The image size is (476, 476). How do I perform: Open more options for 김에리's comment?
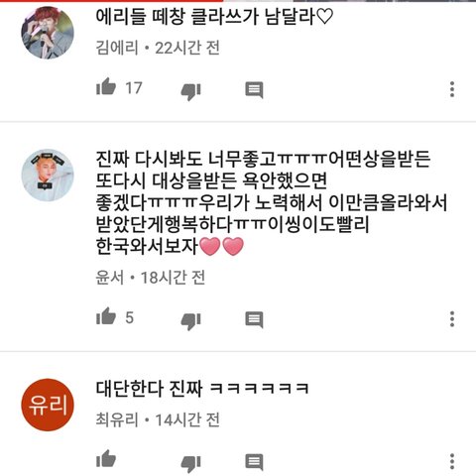coord(452,89)
